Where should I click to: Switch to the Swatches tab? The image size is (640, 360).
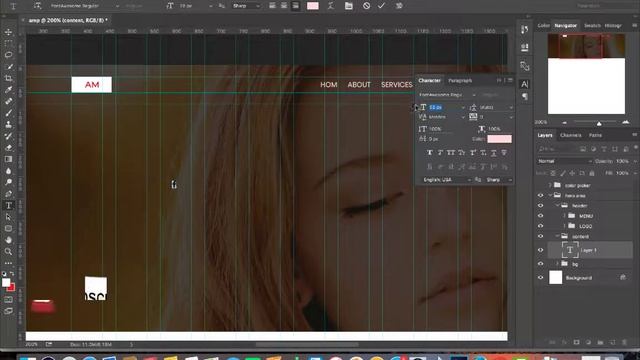coord(592,25)
